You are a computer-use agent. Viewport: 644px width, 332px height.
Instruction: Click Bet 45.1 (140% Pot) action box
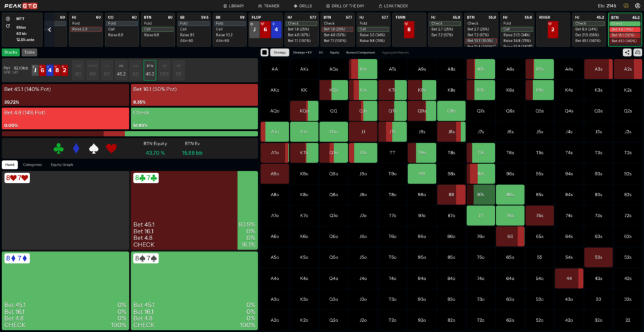click(x=65, y=95)
